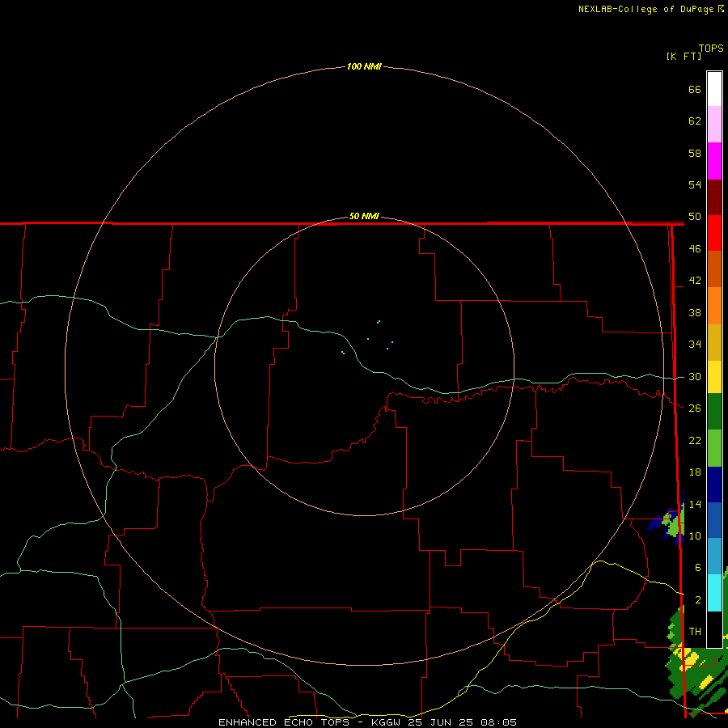Screen dimensions: 728x728
Task: Click the northernmost cyan echo speck near radar center
Action: point(379,322)
